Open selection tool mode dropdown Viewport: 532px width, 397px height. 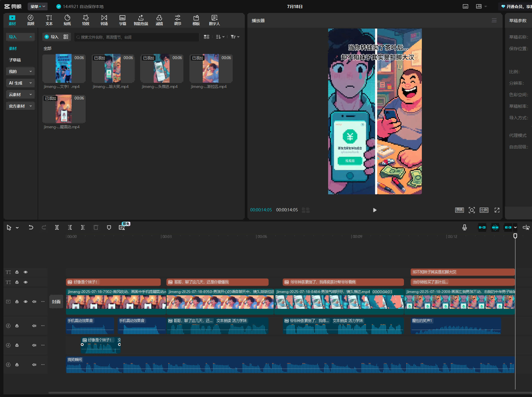click(x=17, y=228)
